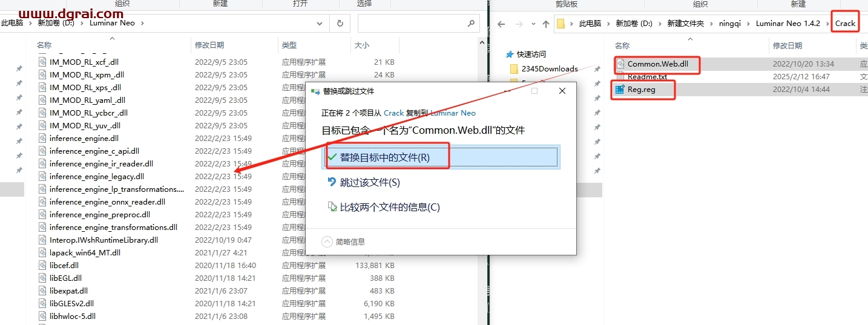
Task: Open the Crack source link in dialog
Action: [x=393, y=113]
